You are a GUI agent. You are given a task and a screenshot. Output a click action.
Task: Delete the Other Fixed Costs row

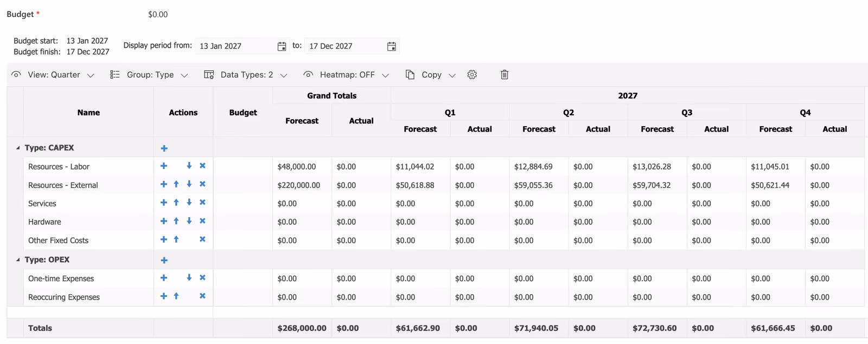pos(202,239)
